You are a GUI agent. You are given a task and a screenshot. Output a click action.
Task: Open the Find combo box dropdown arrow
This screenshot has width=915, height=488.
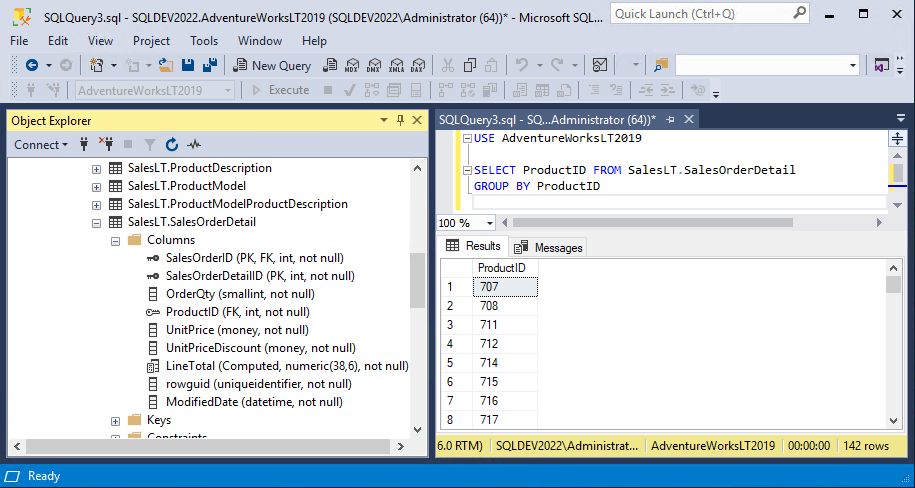point(853,65)
